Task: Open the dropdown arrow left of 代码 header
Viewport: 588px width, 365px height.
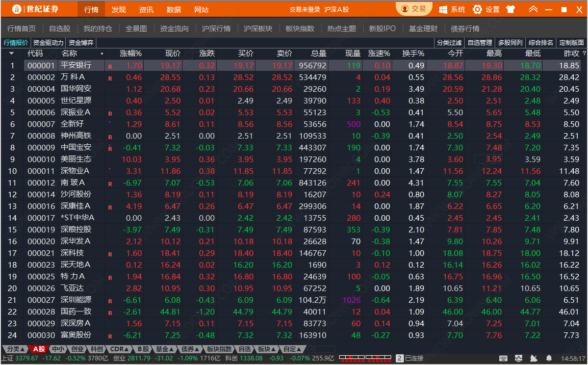Action: point(12,54)
